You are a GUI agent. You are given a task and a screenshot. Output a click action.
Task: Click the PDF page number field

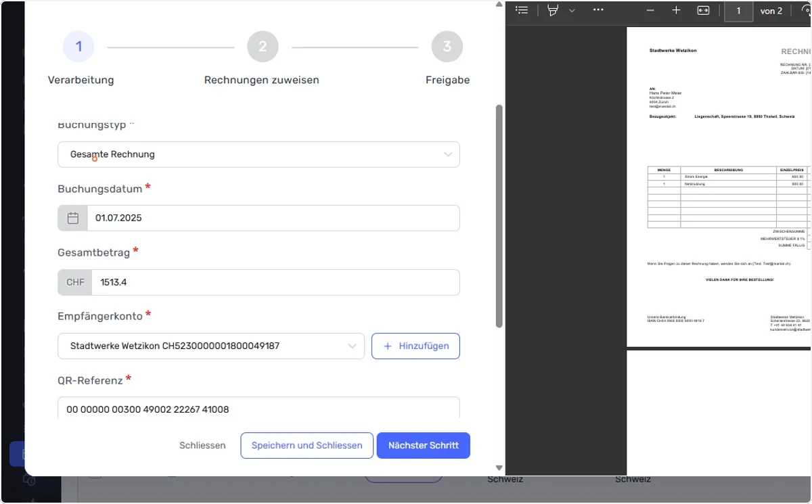pyautogui.click(x=738, y=11)
